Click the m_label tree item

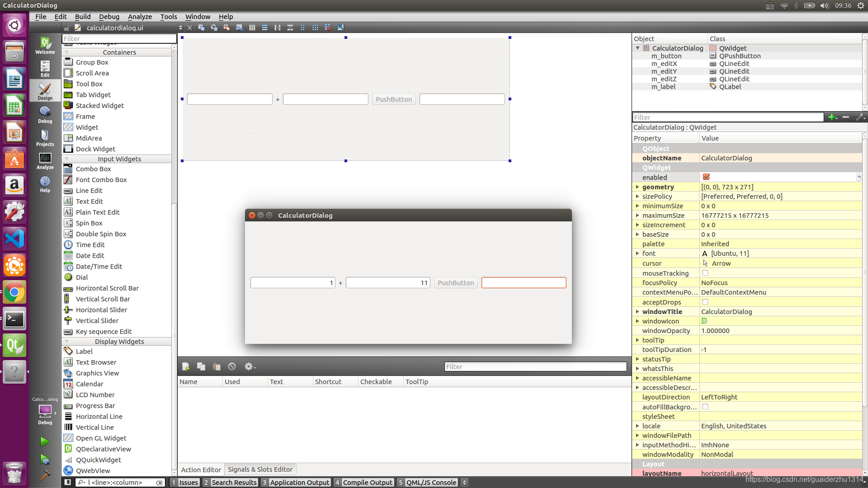pyautogui.click(x=664, y=86)
